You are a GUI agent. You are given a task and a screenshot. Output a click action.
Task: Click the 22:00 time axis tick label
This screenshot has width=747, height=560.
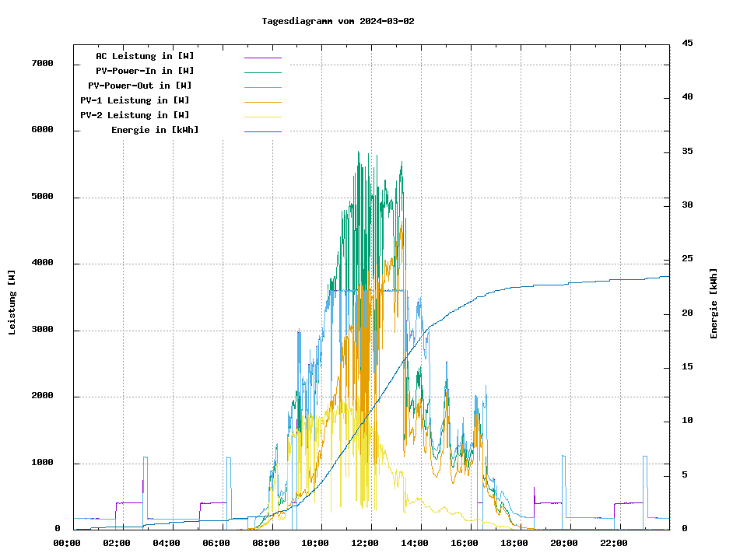(x=614, y=543)
